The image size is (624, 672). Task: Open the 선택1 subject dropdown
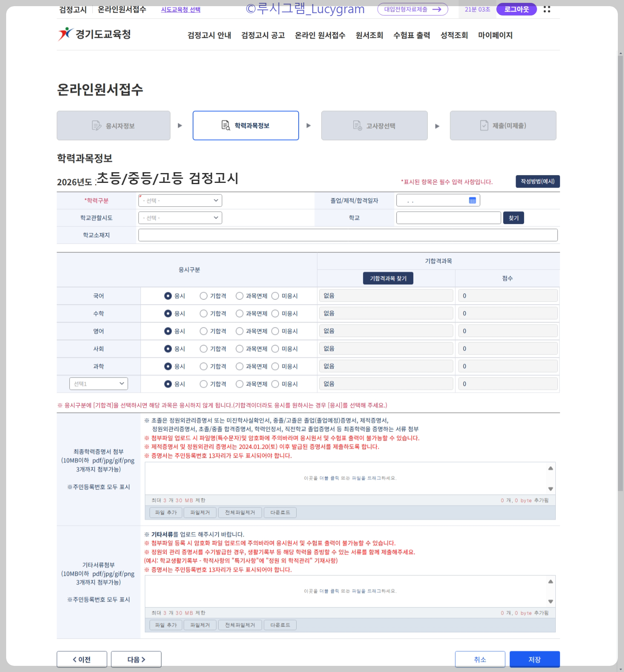click(x=99, y=384)
